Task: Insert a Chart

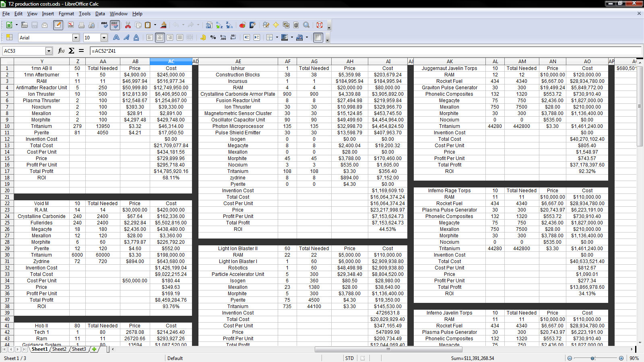Action: point(242,25)
